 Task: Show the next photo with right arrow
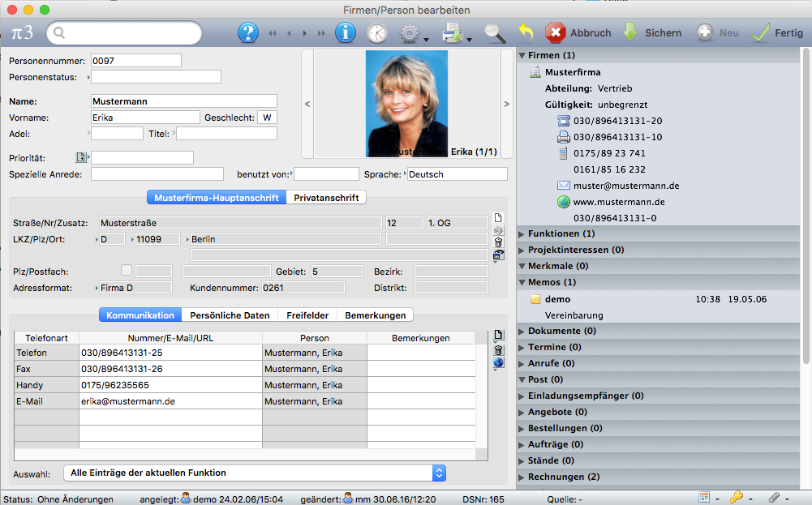(506, 104)
